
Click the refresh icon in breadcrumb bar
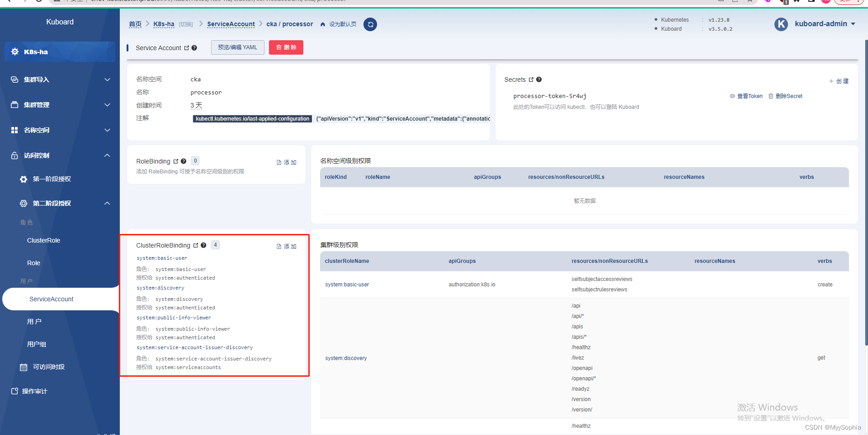pos(370,24)
